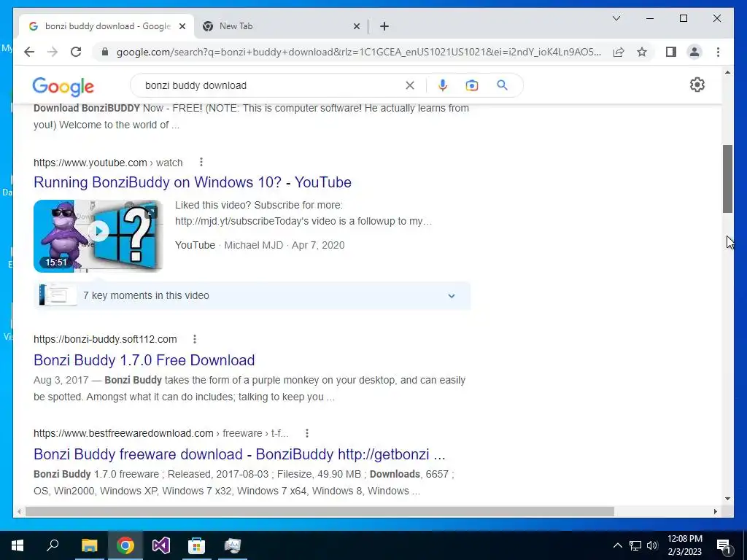The image size is (747, 560).
Task: Click the page scroll up arrow
Action: (x=727, y=72)
